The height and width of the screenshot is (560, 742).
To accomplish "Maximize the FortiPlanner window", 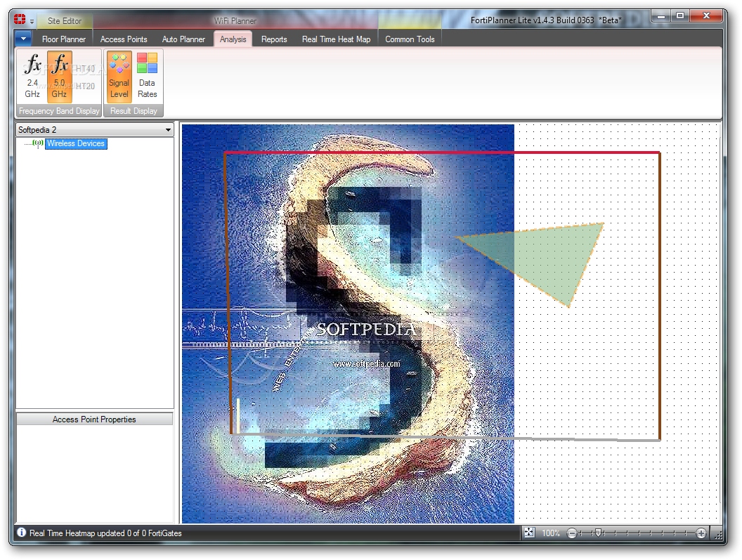I will [680, 17].
